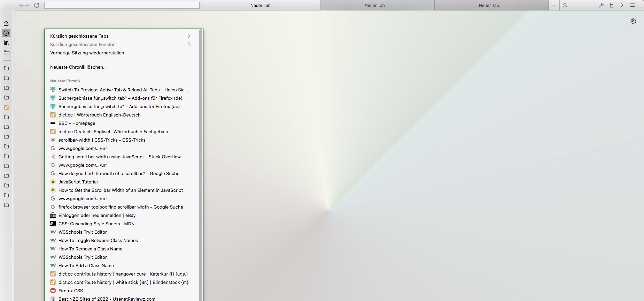644x301 pixels.
Task: Go back with the back arrow
Action: (x=22, y=5)
